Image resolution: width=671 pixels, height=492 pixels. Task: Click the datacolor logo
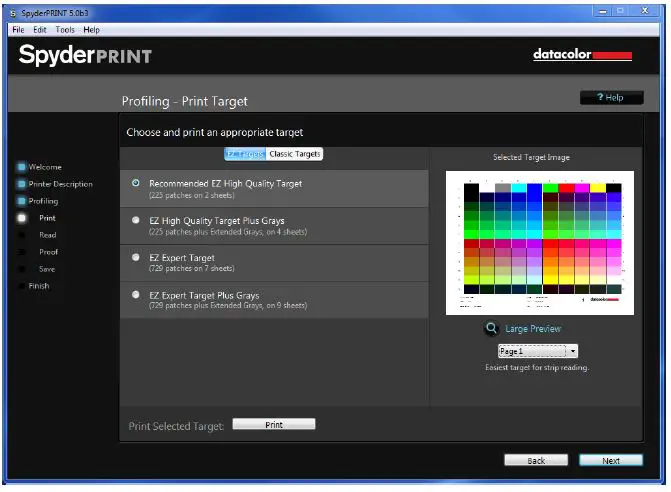(x=582, y=55)
